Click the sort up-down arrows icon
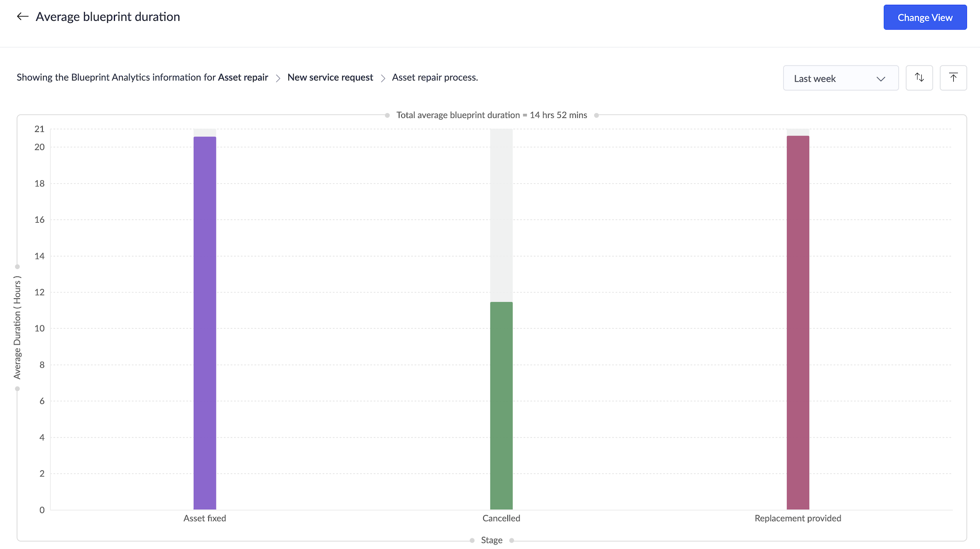 pyautogui.click(x=919, y=78)
